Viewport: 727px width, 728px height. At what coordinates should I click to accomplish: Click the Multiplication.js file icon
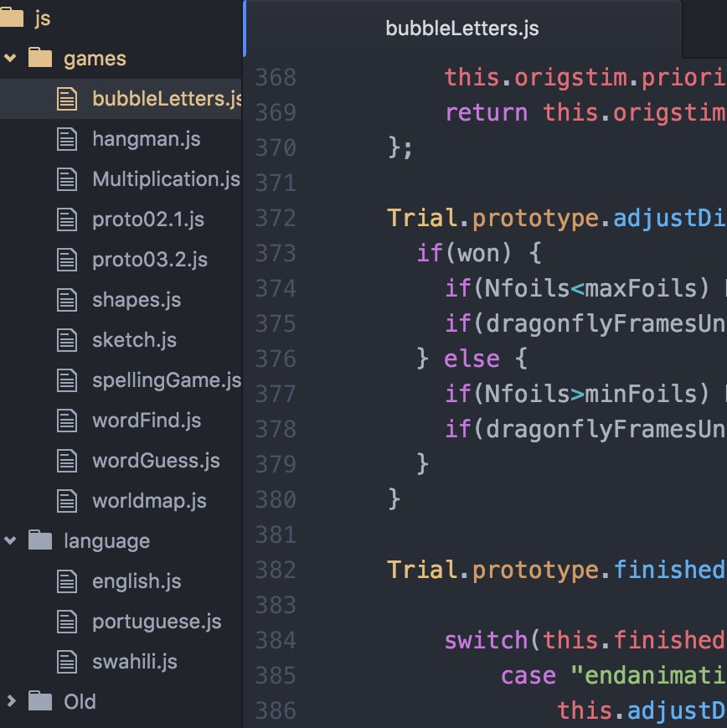(x=67, y=179)
